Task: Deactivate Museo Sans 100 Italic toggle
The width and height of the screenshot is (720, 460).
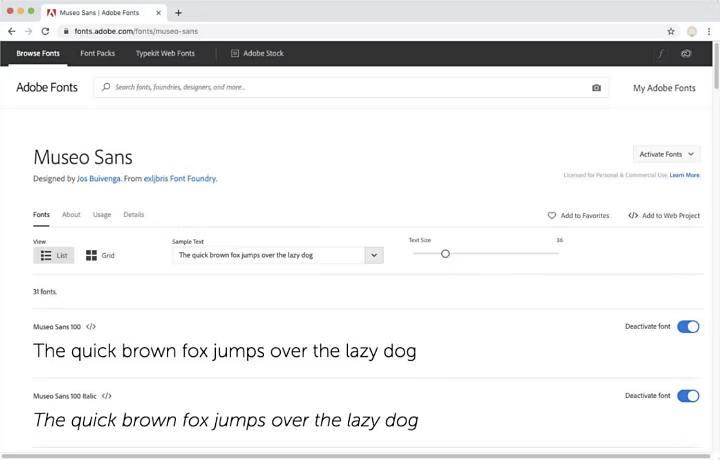Action: pos(688,396)
